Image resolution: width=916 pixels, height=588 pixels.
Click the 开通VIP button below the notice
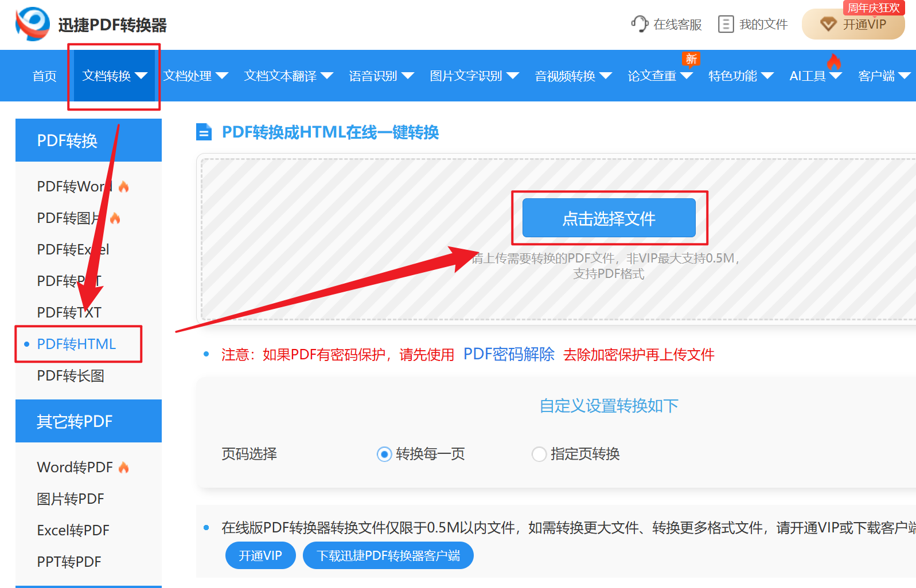[x=260, y=555]
